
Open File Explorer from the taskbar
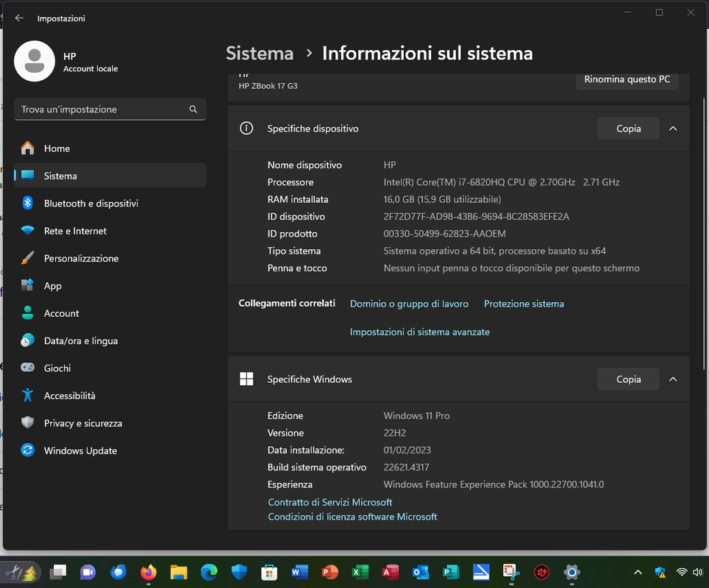179,572
